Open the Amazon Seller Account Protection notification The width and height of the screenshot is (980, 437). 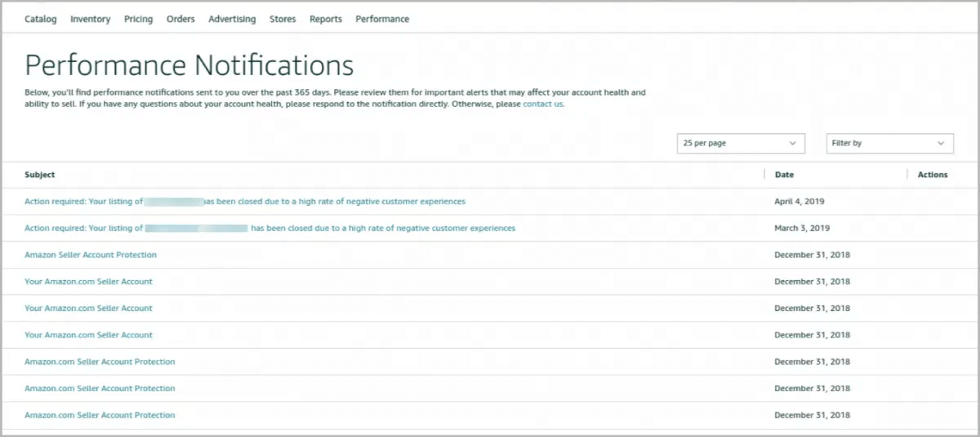[x=91, y=255]
